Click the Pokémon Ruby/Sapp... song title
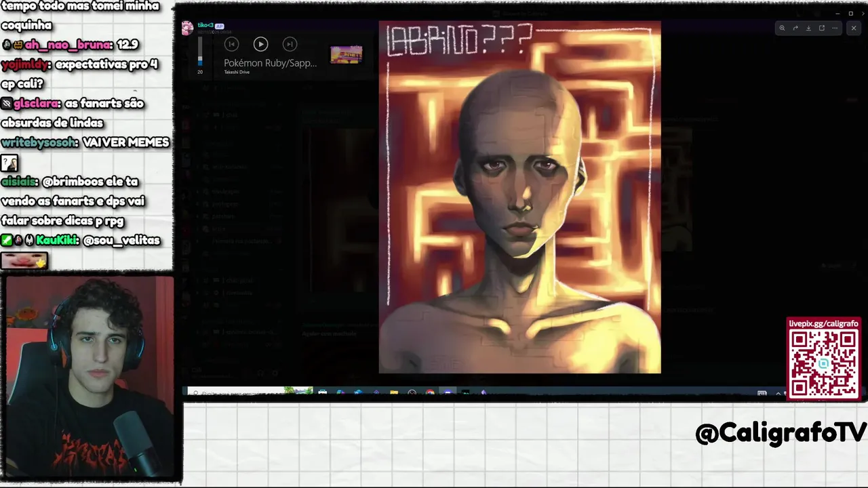This screenshot has height=488, width=868. pyautogui.click(x=270, y=63)
